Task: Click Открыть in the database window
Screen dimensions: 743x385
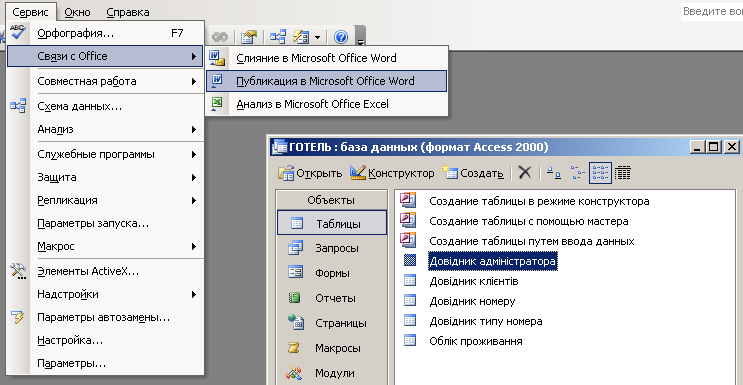Action: click(310, 173)
